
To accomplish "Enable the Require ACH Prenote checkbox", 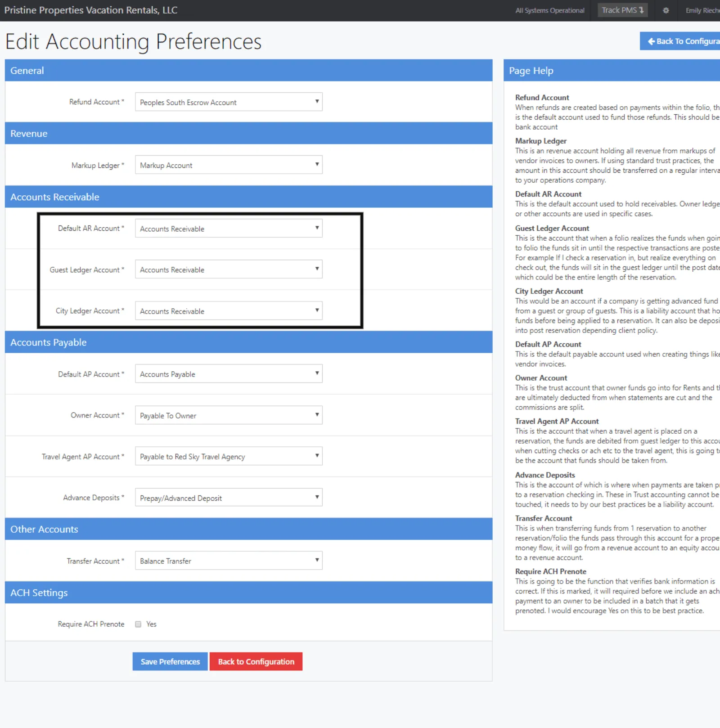I will click(x=138, y=624).
